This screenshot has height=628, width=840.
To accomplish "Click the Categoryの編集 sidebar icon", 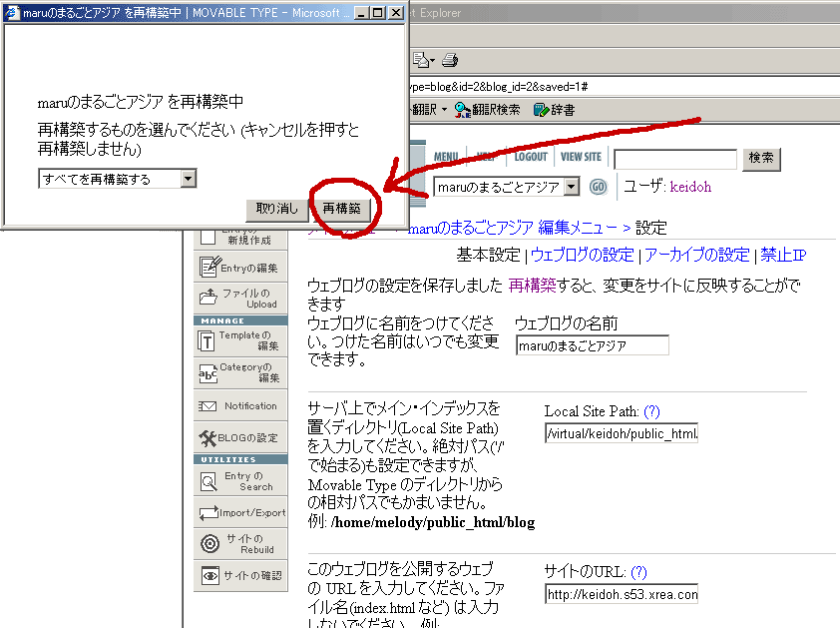I will coord(208,372).
